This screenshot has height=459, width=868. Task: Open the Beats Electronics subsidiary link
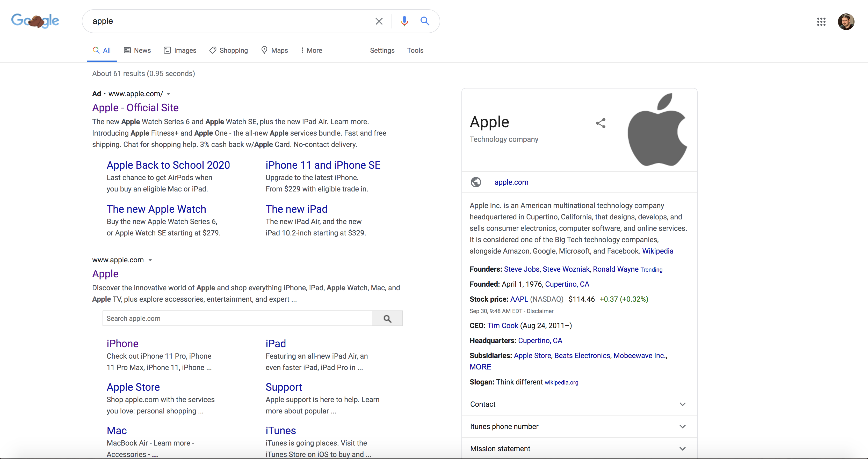(582, 356)
